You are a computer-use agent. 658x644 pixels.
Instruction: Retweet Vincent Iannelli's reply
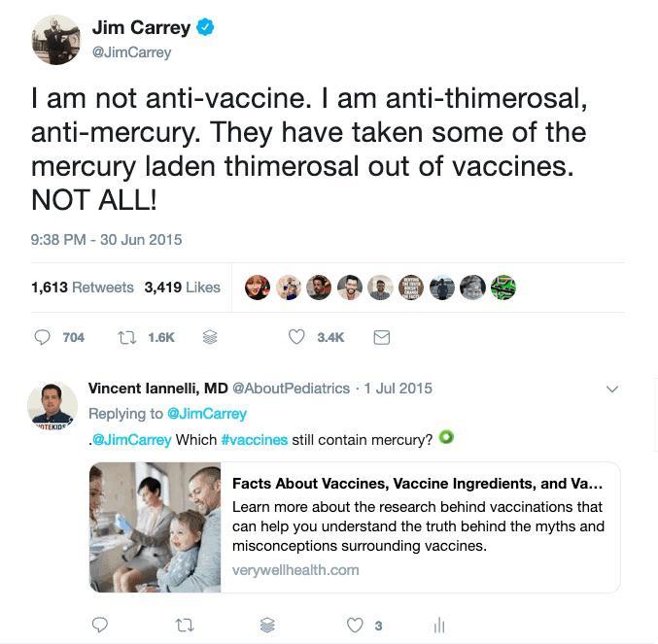click(184, 625)
